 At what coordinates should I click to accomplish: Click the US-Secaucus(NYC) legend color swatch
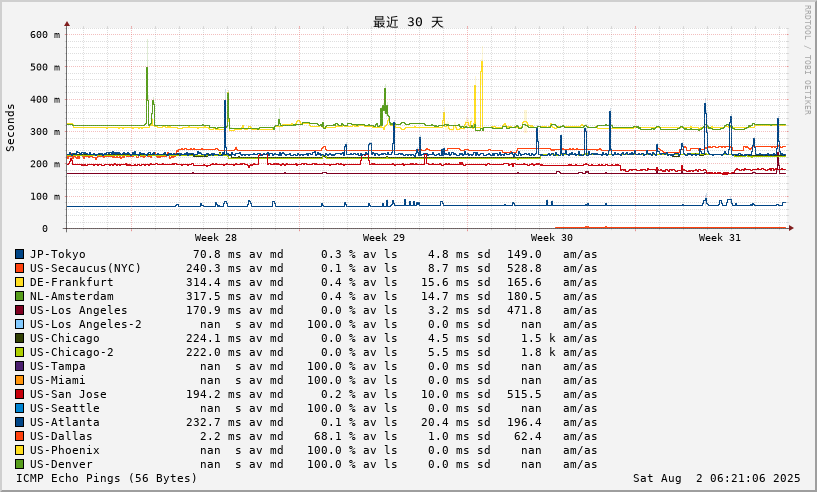19,268
